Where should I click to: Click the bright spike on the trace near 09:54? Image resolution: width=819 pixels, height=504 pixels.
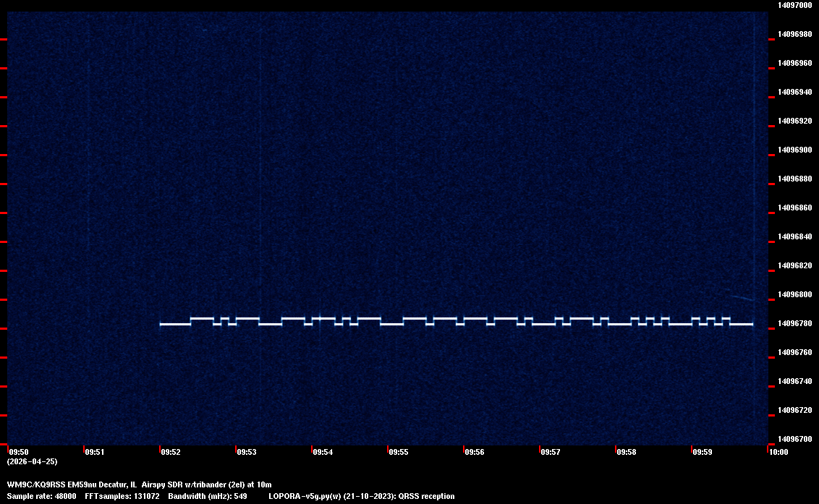pyautogui.click(x=319, y=318)
